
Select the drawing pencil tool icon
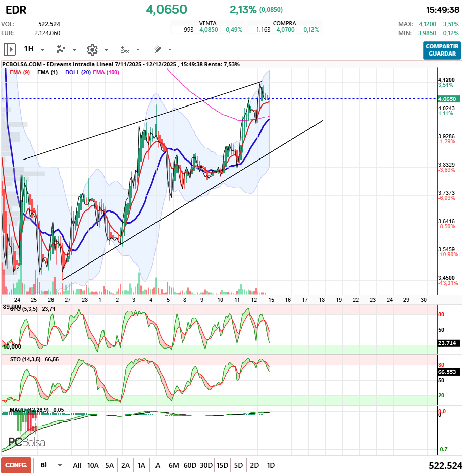coord(157,49)
